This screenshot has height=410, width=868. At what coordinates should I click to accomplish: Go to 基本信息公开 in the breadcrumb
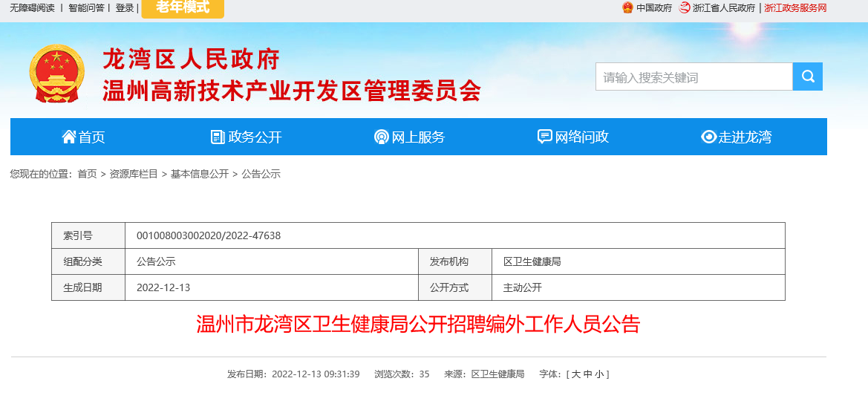coord(199,174)
